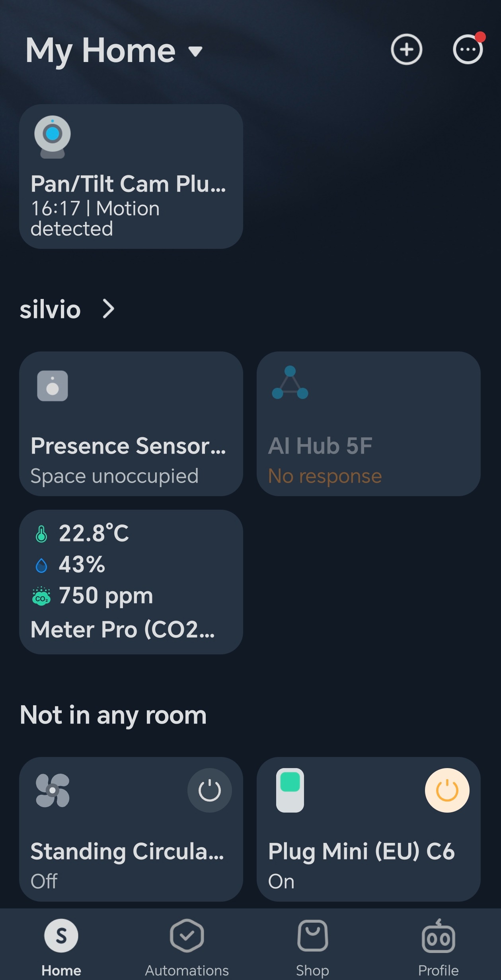This screenshot has width=501, height=980.
Task: Open the Shop tab
Action: tap(312, 946)
